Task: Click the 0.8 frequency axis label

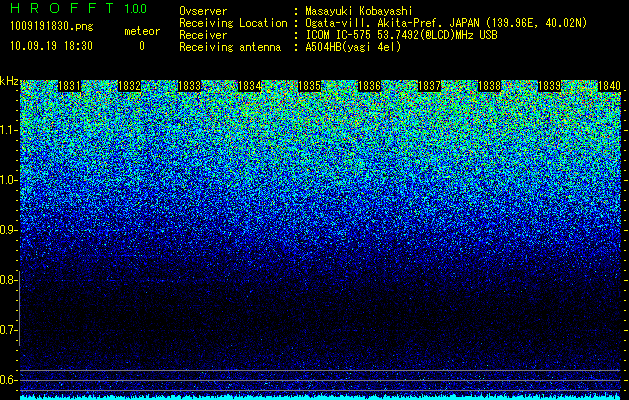Action: (x=8, y=280)
